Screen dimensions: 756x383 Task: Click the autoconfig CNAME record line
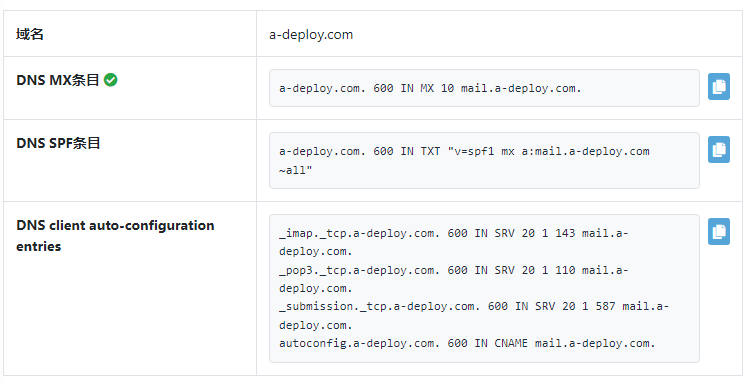click(x=467, y=343)
